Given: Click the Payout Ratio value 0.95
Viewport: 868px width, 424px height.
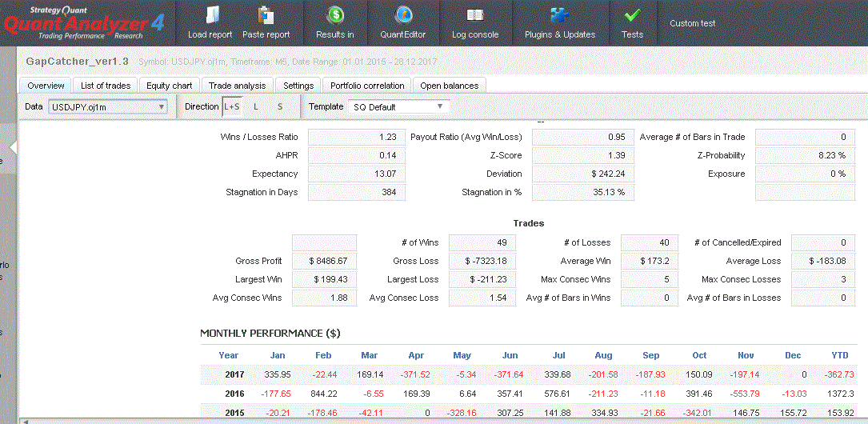Looking at the screenshot, I should tap(583, 138).
